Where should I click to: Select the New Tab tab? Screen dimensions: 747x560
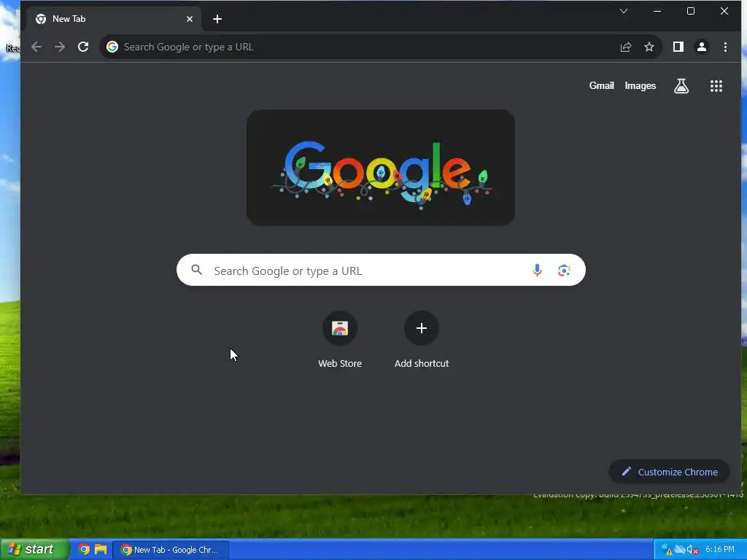(x=113, y=19)
